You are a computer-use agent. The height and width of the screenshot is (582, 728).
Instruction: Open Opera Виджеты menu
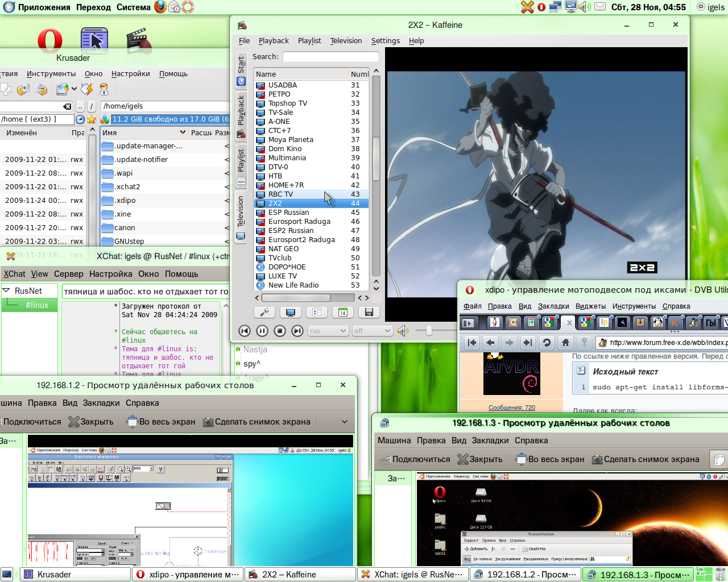590,306
